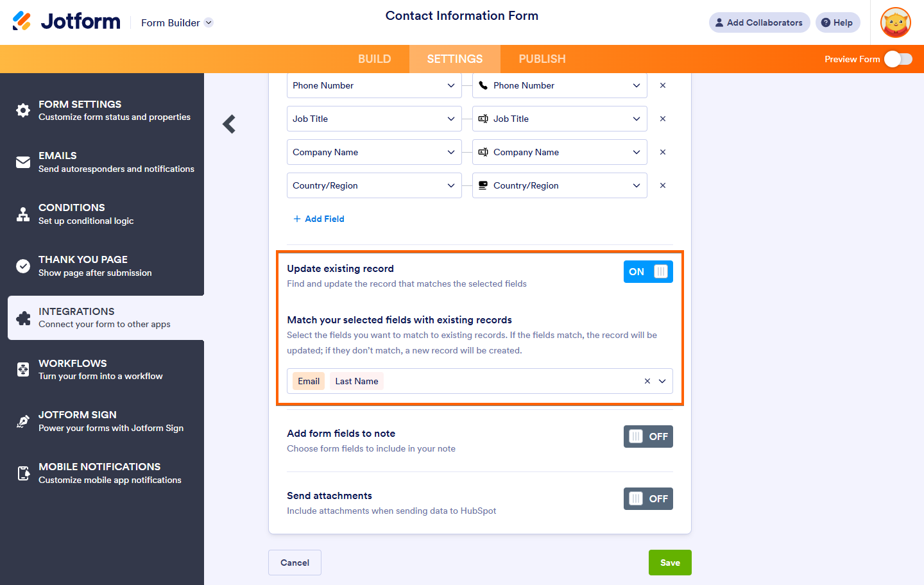924x585 pixels.
Task: Open the left Company Name dropdown
Action: [374, 152]
